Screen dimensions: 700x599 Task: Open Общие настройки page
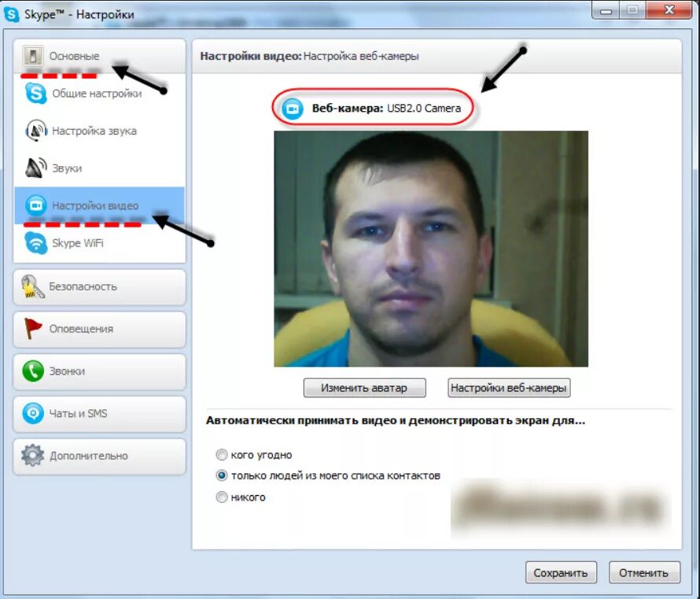coord(99,94)
